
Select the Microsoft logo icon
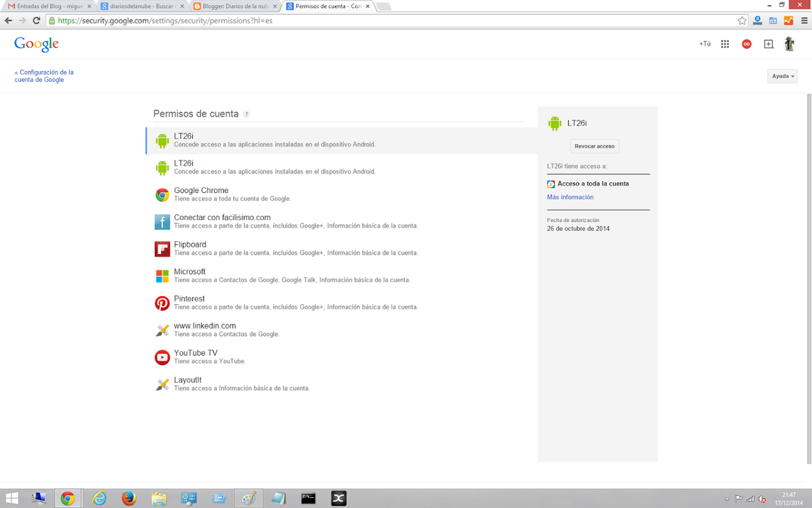pos(162,276)
